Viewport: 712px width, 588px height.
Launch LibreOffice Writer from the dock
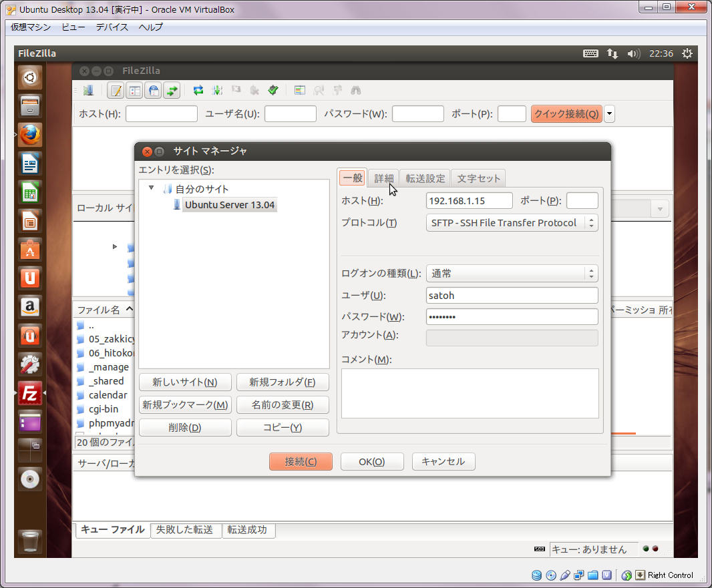point(30,164)
